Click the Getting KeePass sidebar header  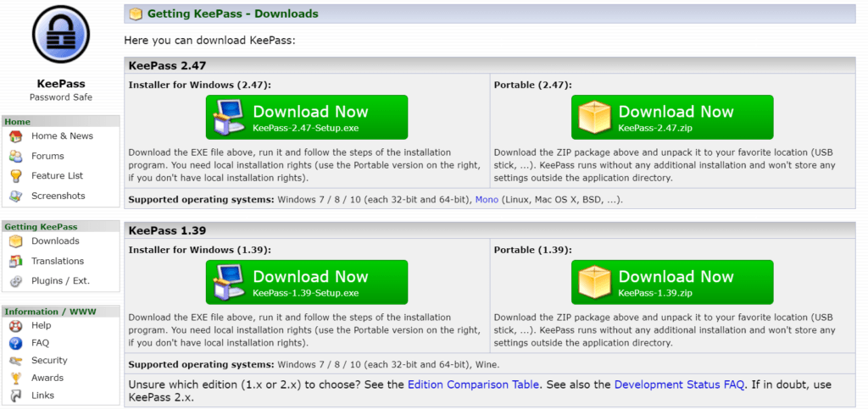[x=60, y=227]
